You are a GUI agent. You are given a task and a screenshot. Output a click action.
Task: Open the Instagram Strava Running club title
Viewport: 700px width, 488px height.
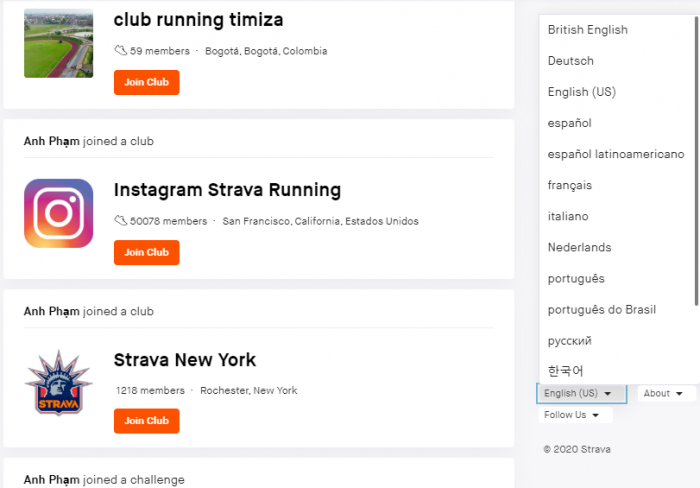pos(227,190)
